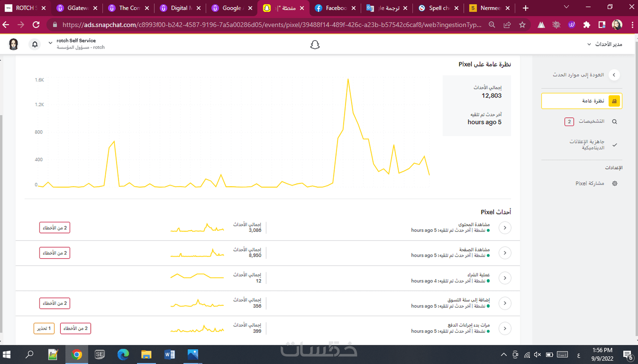The height and width of the screenshot is (364, 638).
Task: Show hidden system tray icons
Action: [504, 355]
